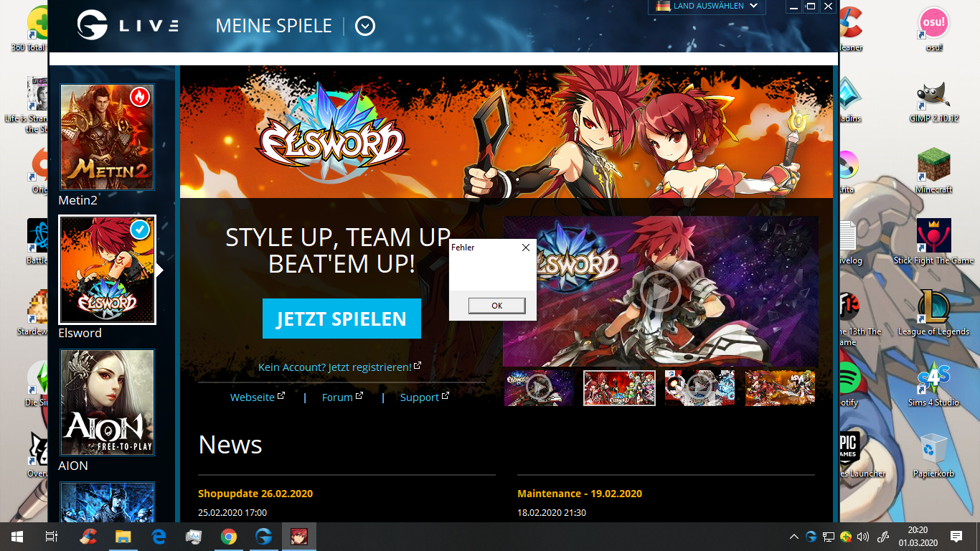
Task: Click the Gameforge Live taskbar icon
Action: tap(264, 537)
